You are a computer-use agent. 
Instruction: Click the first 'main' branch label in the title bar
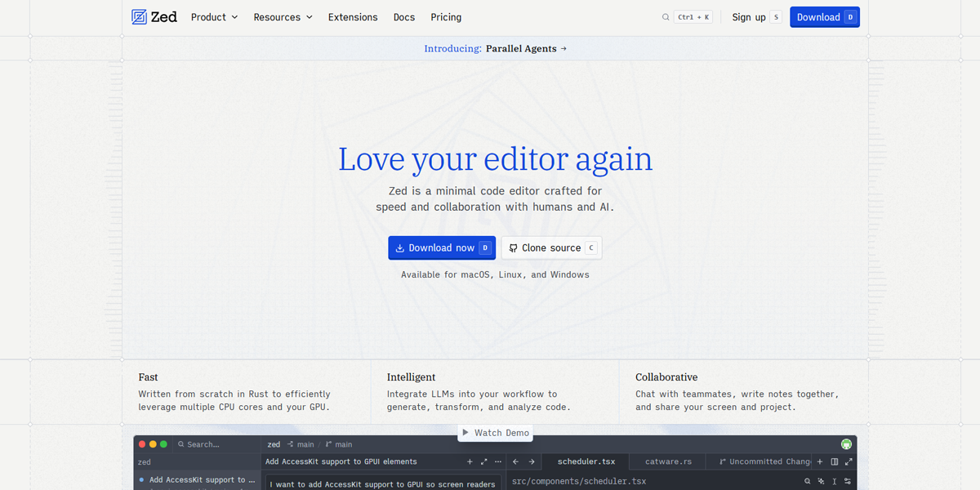pos(305,444)
